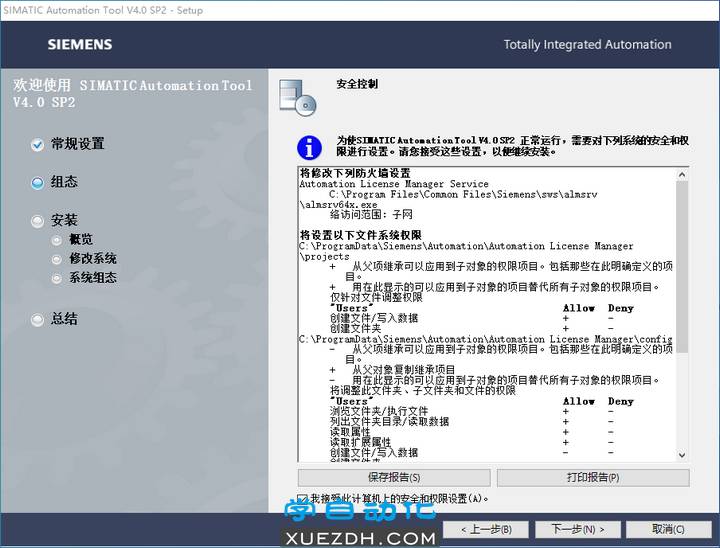This screenshot has width=720, height=548.
Task: Select the 组态 step in sidebar
Action: pos(64,181)
